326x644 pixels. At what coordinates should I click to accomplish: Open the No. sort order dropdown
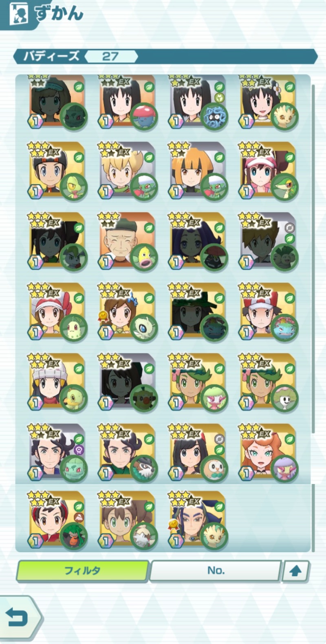[x=216, y=571]
